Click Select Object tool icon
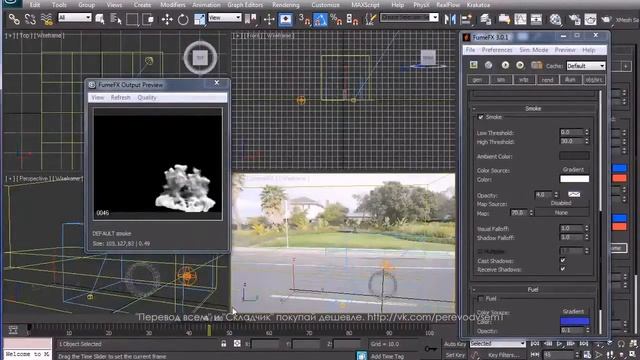The image size is (640, 360). pos(100,19)
